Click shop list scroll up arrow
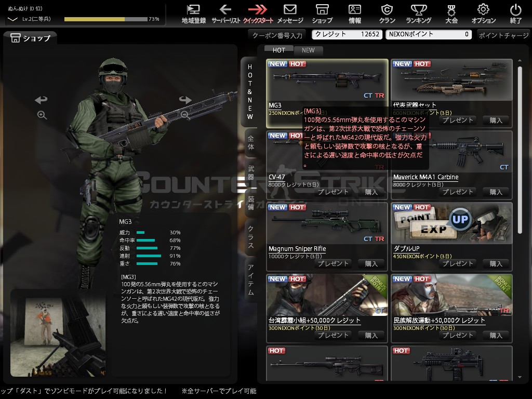The width and height of the screenshot is (532, 399). [520, 60]
